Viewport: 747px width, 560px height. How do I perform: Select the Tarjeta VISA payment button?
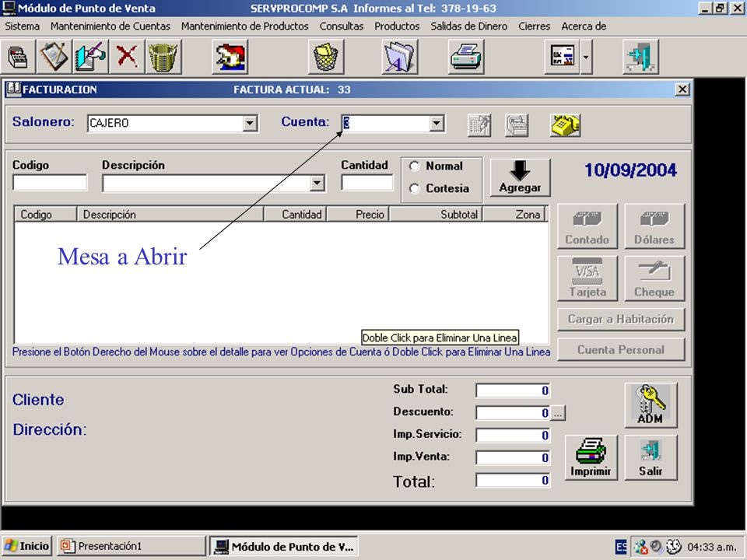click(587, 278)
